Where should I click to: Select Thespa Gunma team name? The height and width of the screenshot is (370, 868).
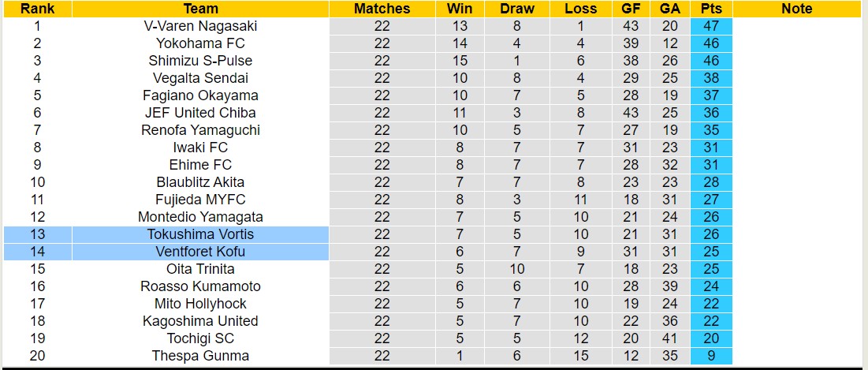point(200,356)
